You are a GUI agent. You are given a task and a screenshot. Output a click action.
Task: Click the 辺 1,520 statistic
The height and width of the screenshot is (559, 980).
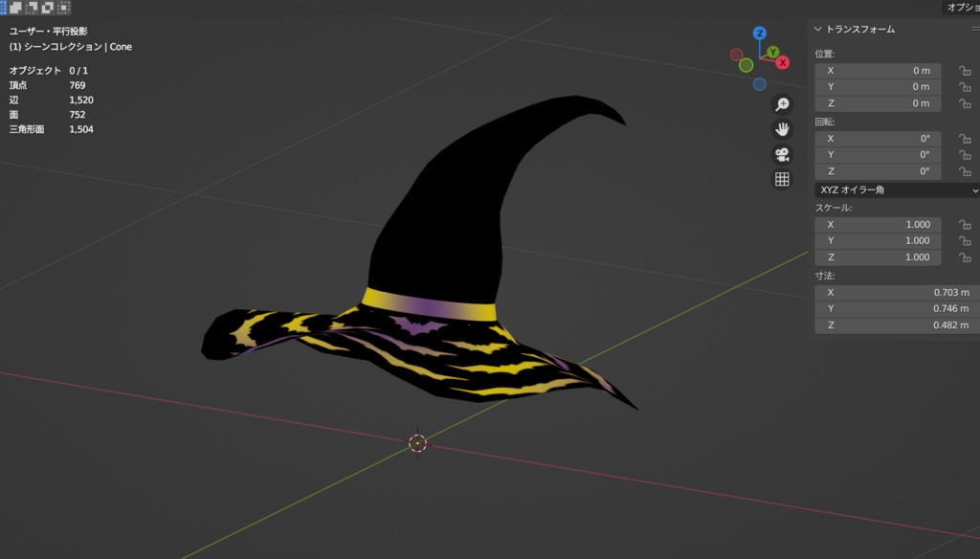click(52, 101)
